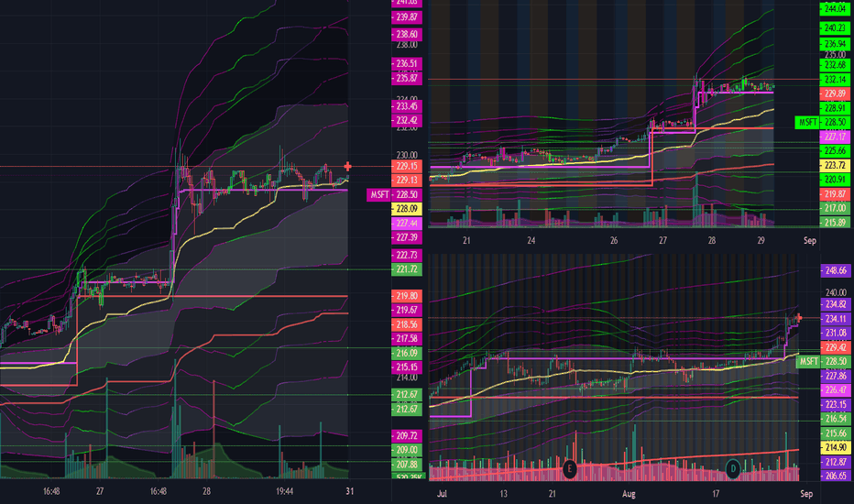854x504 pixels.
Task: Click the magenta 239.87 price label
Action: tap(406, 17)
